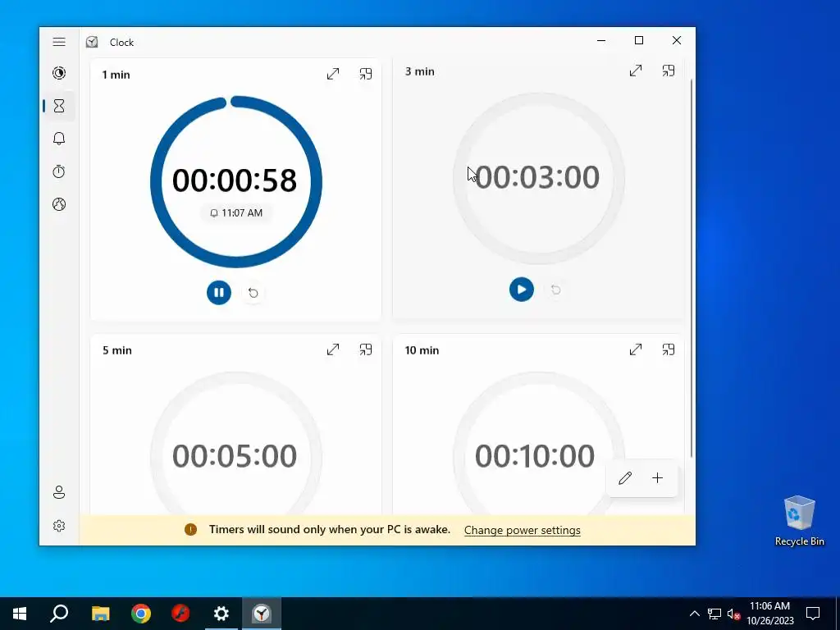Viewport: 840px width, 630px height.
Task: Add a new timer with plus button
Action: 657,478
